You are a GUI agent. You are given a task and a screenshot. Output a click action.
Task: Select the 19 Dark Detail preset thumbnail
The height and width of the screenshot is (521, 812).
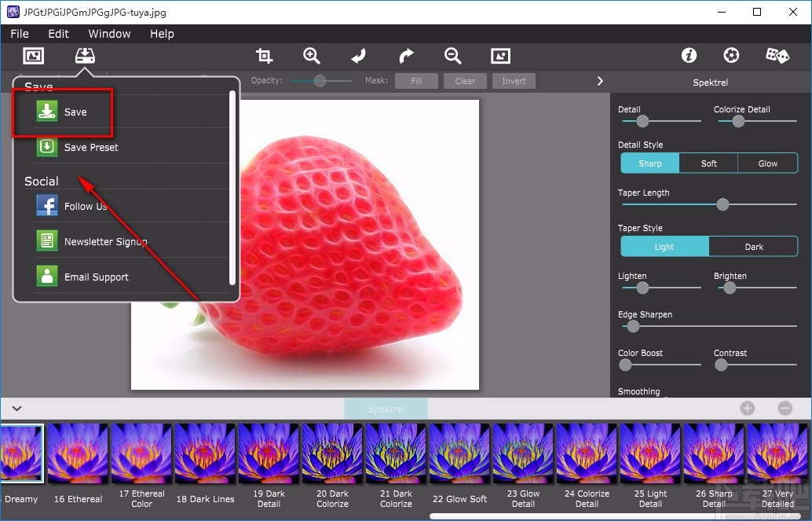tap(269, 453)
